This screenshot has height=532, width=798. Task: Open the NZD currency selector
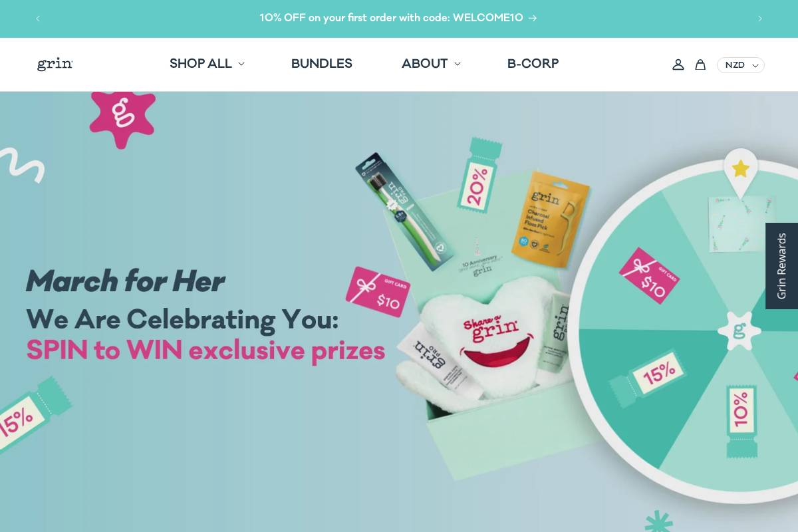(741, 65)
